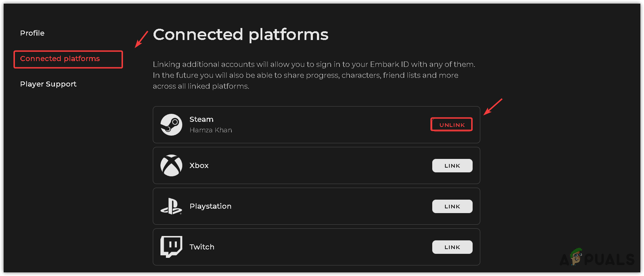Click the Xbox logo icon
Screen dimensions: 644x276
pos(171,165)
